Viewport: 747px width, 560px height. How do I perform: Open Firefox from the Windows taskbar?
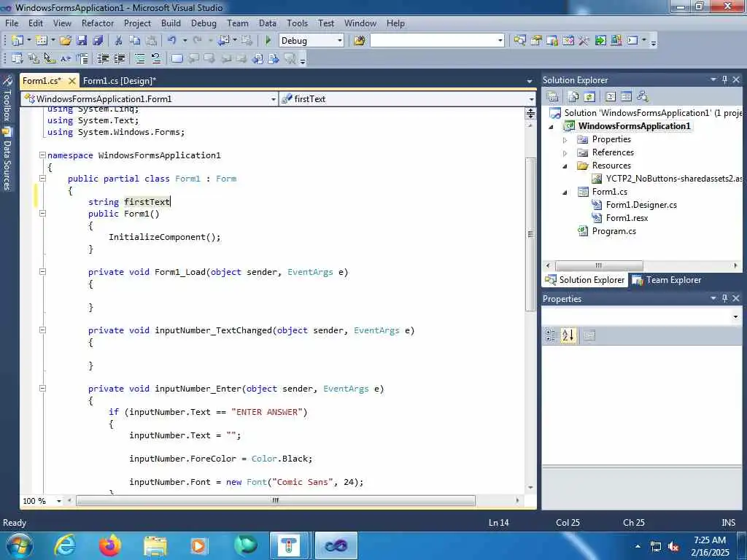pos(109,545)
